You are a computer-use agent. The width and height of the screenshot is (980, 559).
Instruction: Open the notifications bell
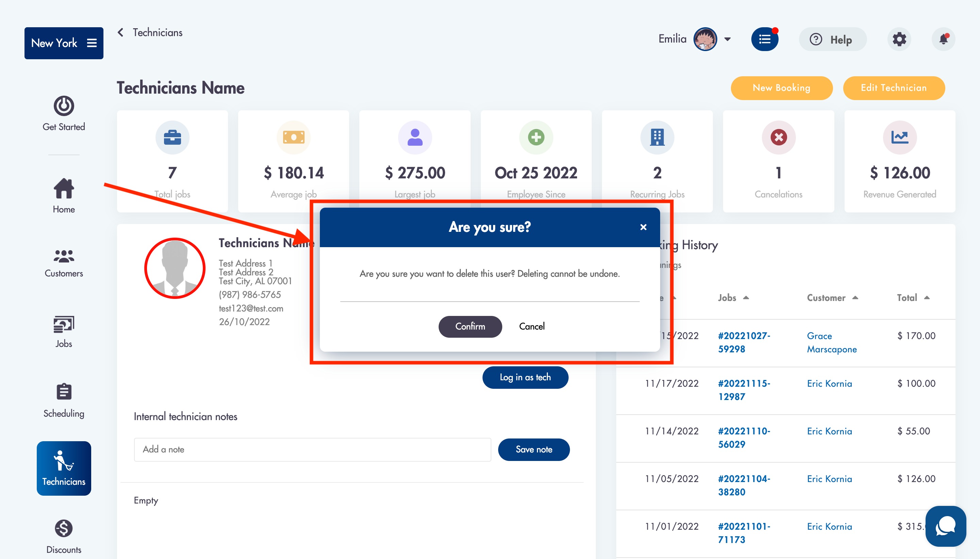coord(944,39)
